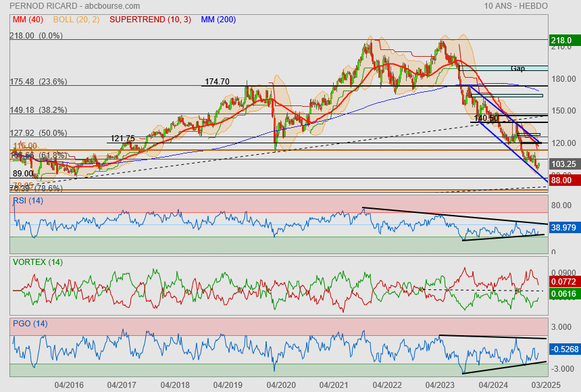Click the 80.00 RSI axis label
This screenshot has width=581, height=392.
561,205
